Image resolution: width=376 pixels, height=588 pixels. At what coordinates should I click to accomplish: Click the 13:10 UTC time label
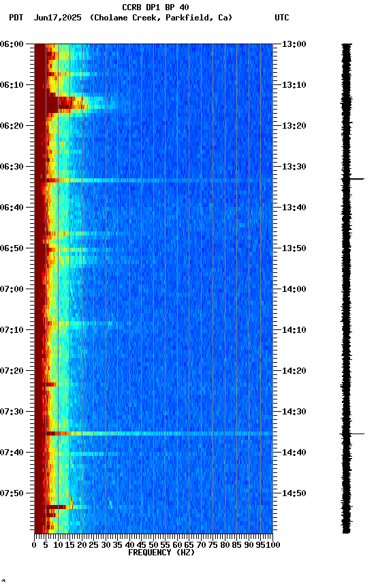coord(294,85)
